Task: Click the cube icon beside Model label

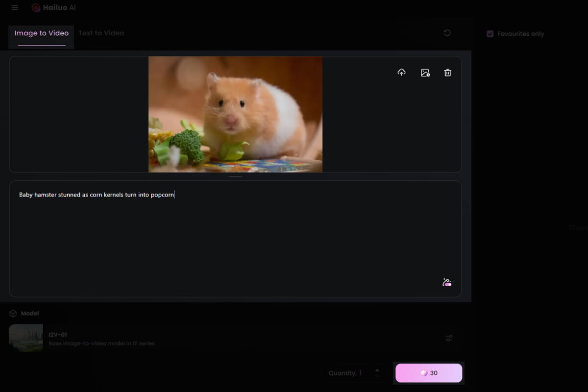Action: [x=13, y=313]
